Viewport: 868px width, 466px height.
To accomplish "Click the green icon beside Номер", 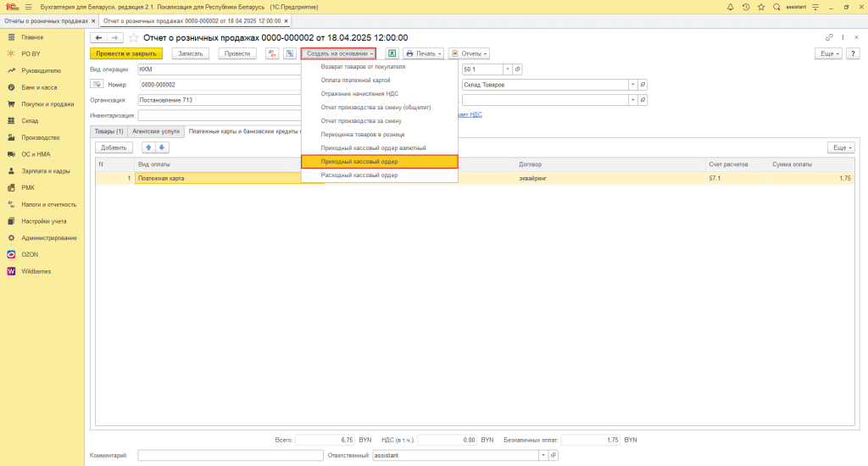I will (x=97, y=85).
